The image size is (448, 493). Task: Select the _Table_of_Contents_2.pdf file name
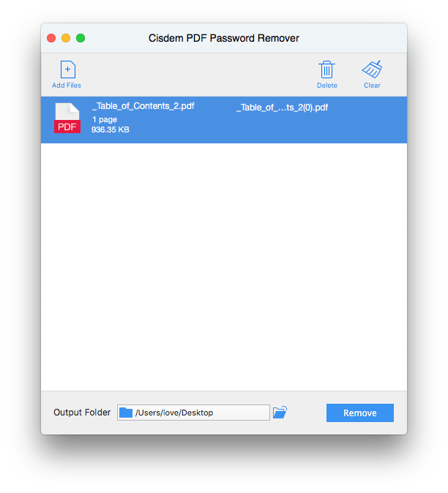pos(143,106)
